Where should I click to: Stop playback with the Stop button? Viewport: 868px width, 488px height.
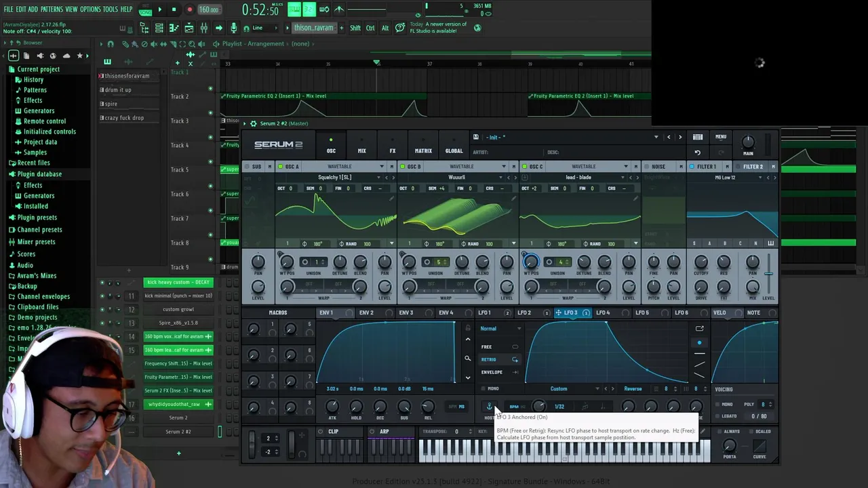coord(174,9)
